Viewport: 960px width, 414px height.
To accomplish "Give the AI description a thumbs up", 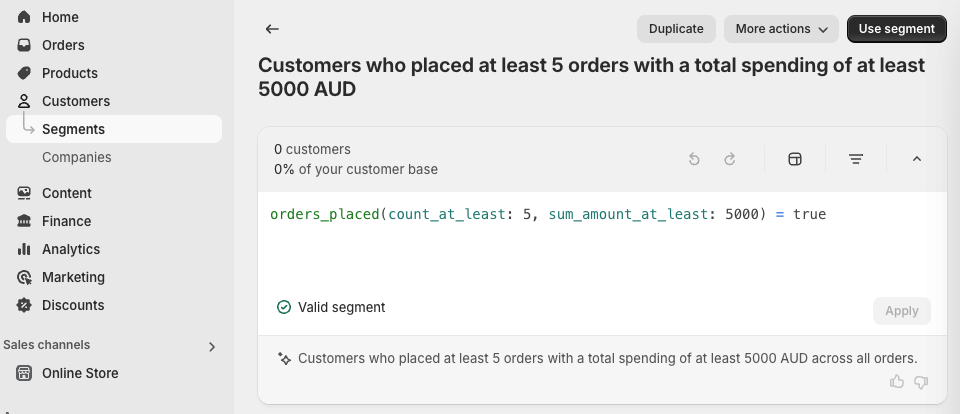I will coord(897,382).
